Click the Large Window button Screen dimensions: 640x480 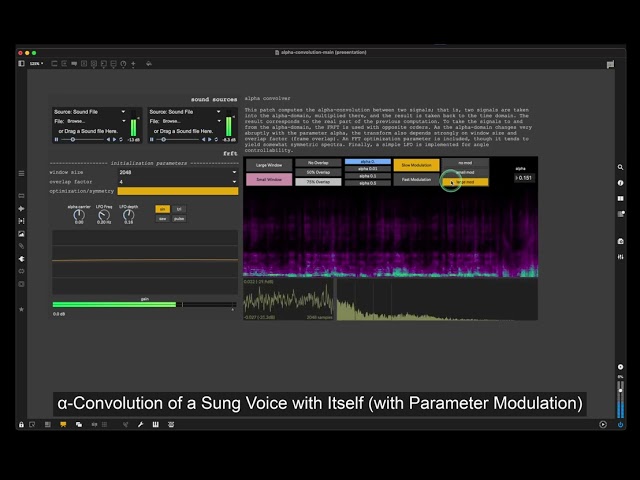pos(269,165)
